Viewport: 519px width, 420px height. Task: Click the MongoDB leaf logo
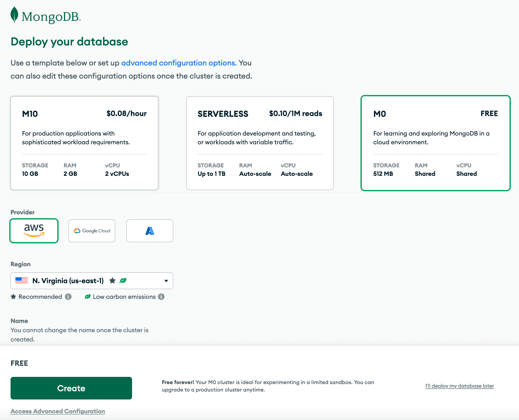[x=14, y=15]
